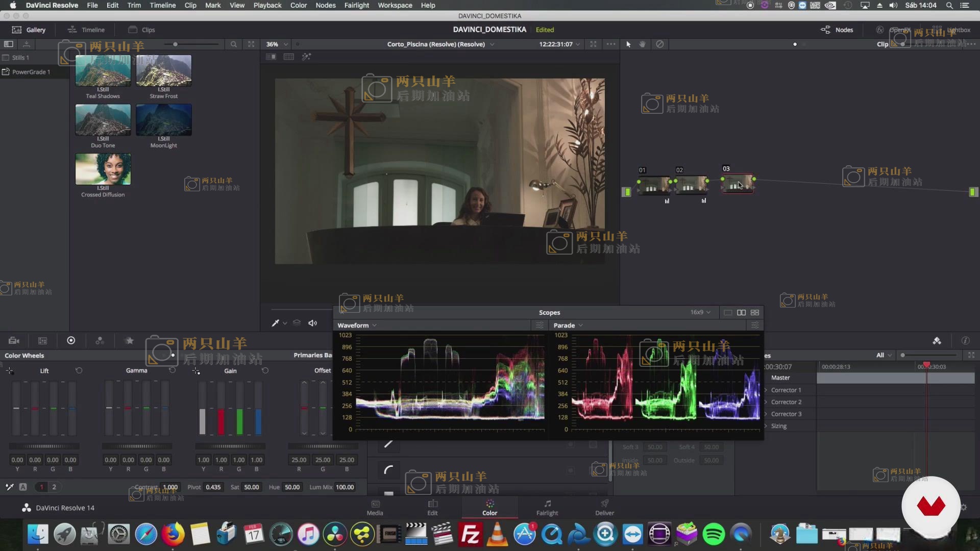
Task: Reset the Lift wheel with its reset icon
Action: click(79, 370)
